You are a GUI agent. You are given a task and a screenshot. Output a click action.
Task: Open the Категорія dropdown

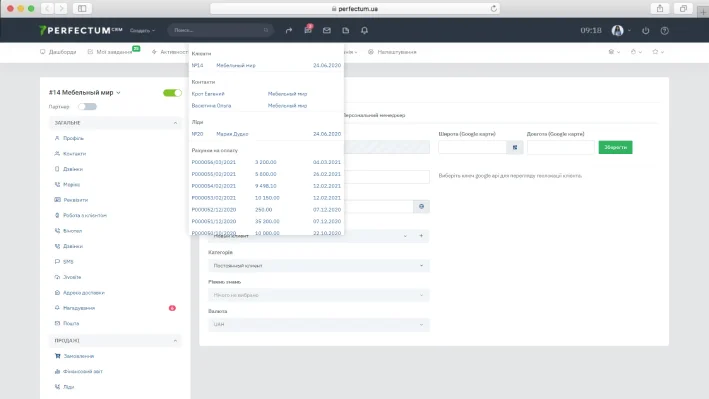pyautogui.click(x=318, y=266)
